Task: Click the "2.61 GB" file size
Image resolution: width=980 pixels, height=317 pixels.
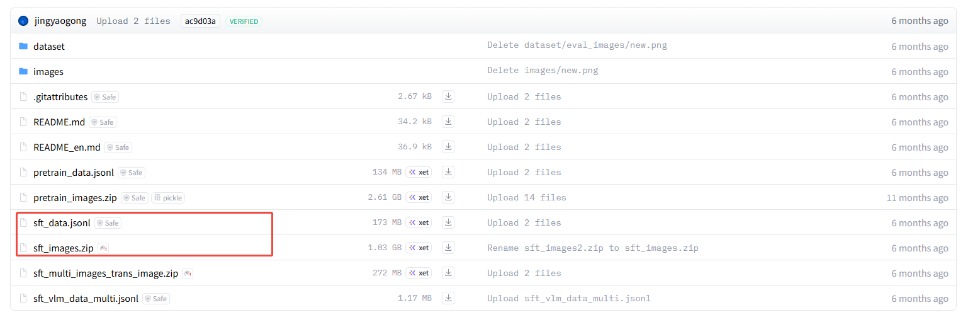Action: coord(384,197)
